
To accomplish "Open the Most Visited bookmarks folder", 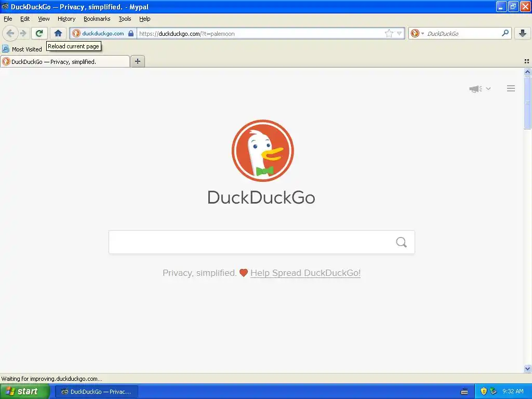I will click(22, 49).
